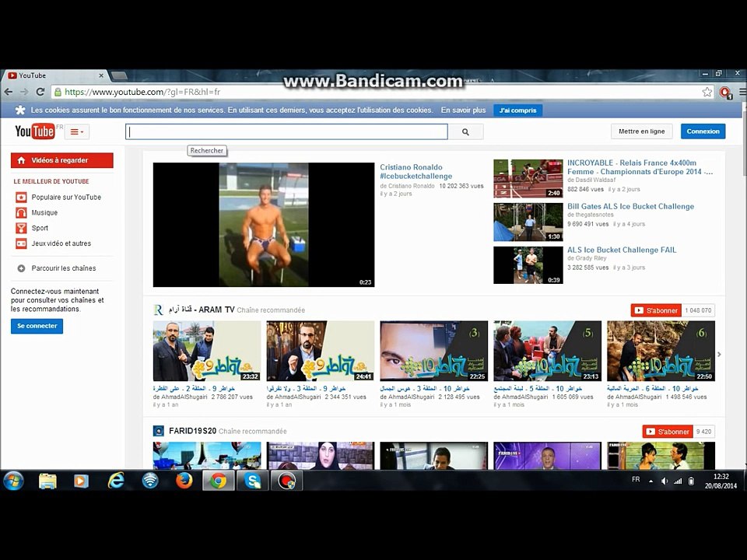
Task: Open the Chrome menu hamburger icon
Action: coord(742,93)
